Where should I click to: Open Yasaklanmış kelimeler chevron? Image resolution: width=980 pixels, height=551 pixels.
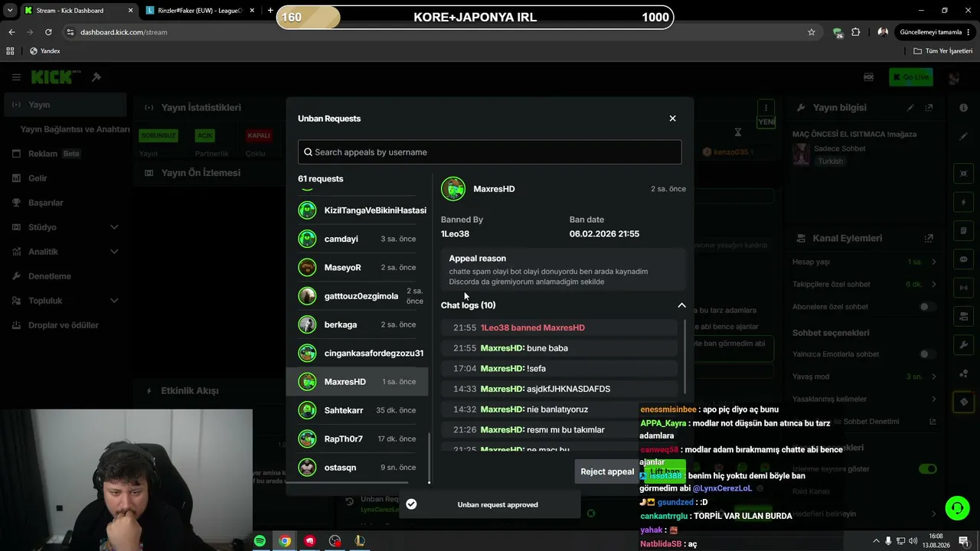(x=933, y=399)
